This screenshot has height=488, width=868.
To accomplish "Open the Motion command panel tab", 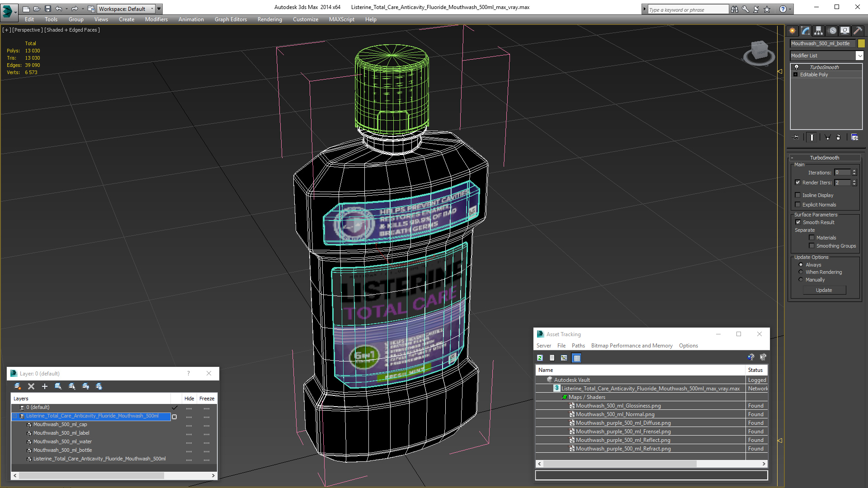I will (x=832, y=31).
